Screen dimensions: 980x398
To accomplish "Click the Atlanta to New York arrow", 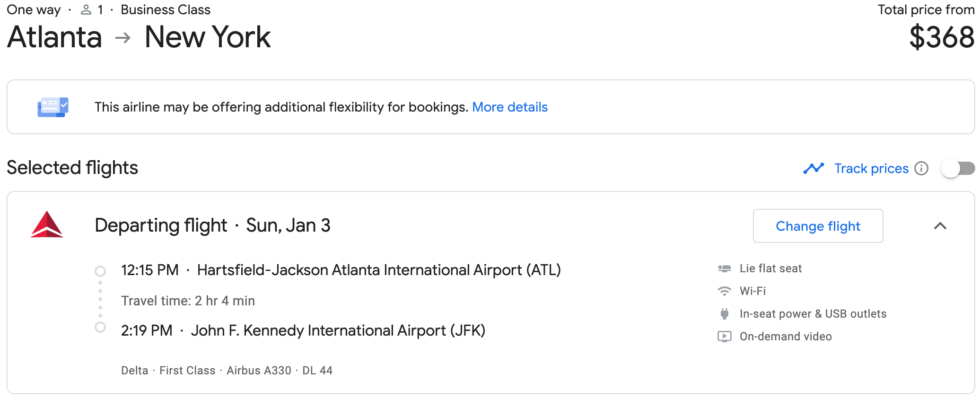I will [x=123, y=37].
